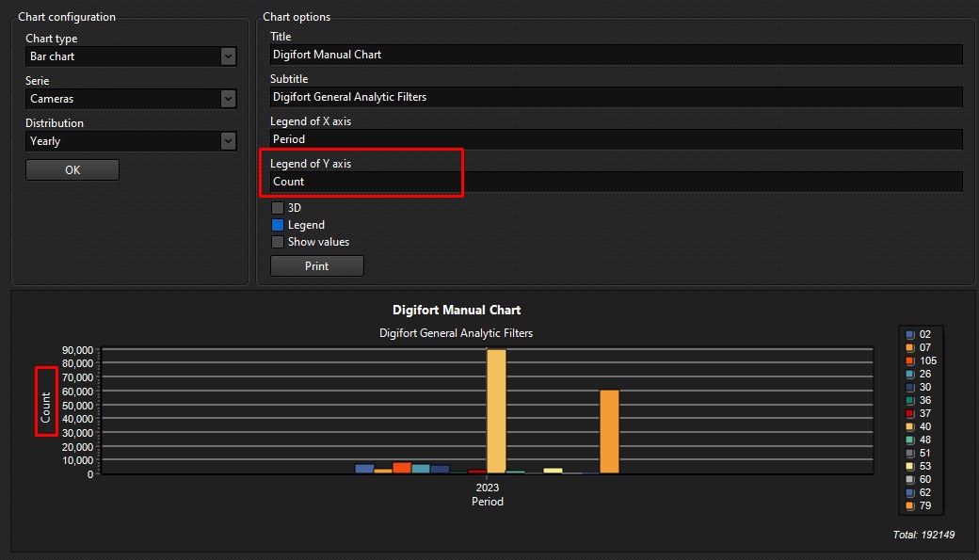
Task: Click the Subtitle input field
Action: [x=617, y=97]
